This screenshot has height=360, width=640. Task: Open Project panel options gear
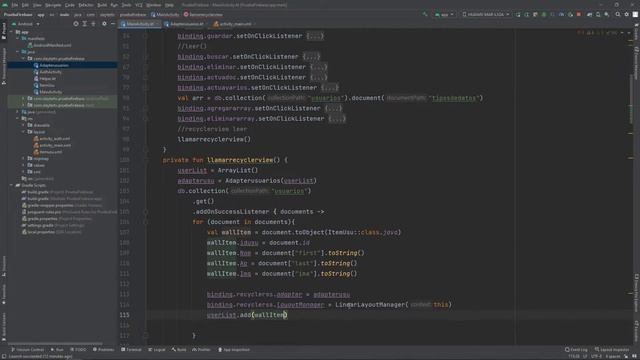pyautogui.click(x=104, y=24)
